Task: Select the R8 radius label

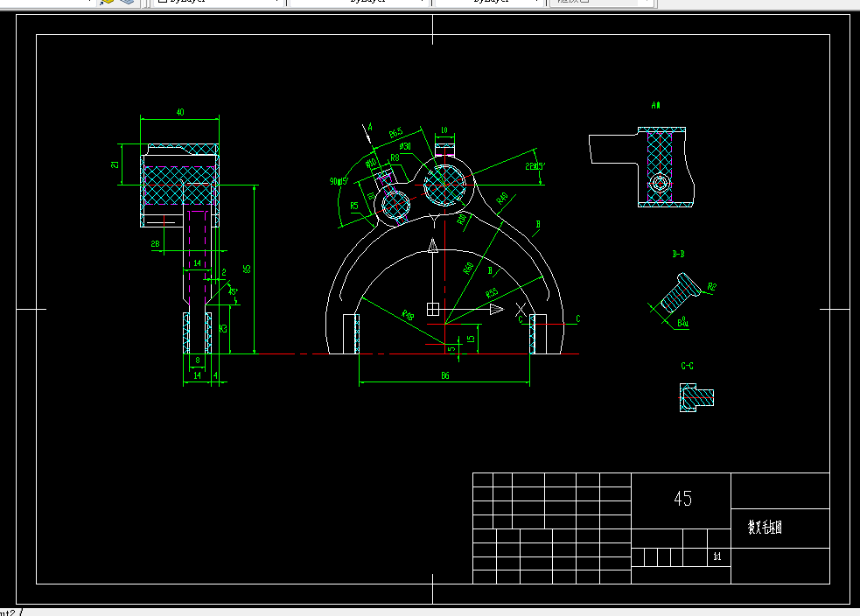Action: tap(395, 158)
